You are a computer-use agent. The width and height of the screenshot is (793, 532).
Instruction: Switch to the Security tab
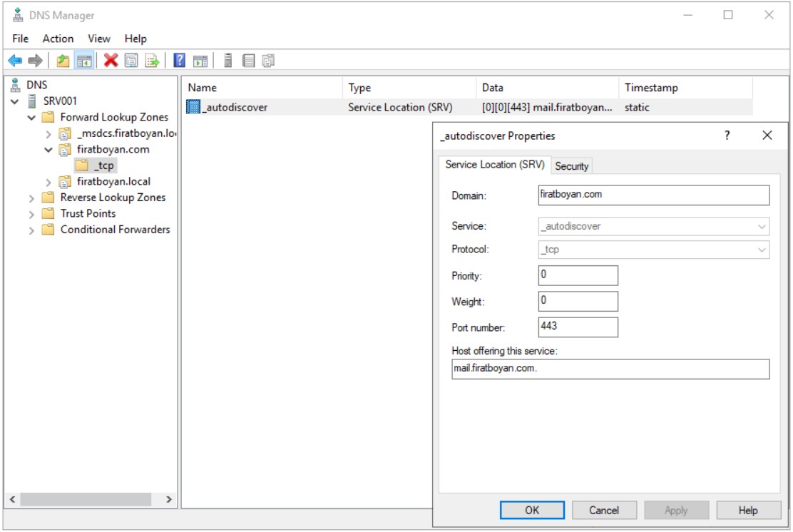pyautogui.click(x=571, y=166)
